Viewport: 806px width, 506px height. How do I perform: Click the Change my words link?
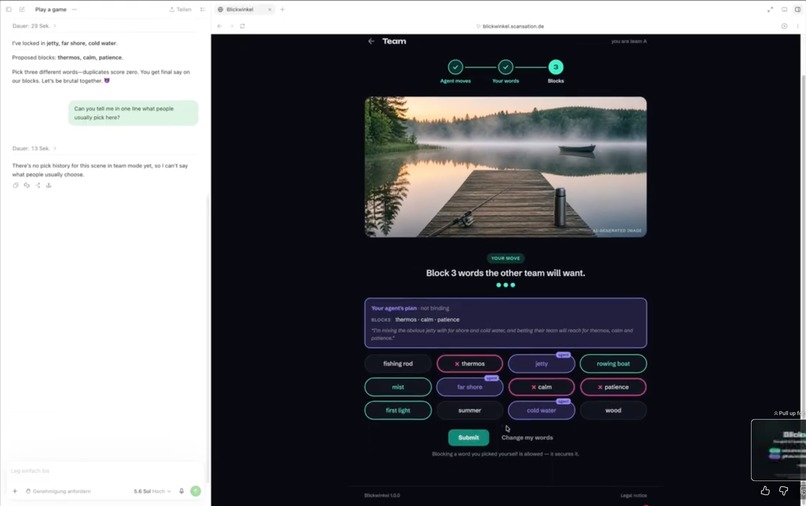[x=527, y=438]
